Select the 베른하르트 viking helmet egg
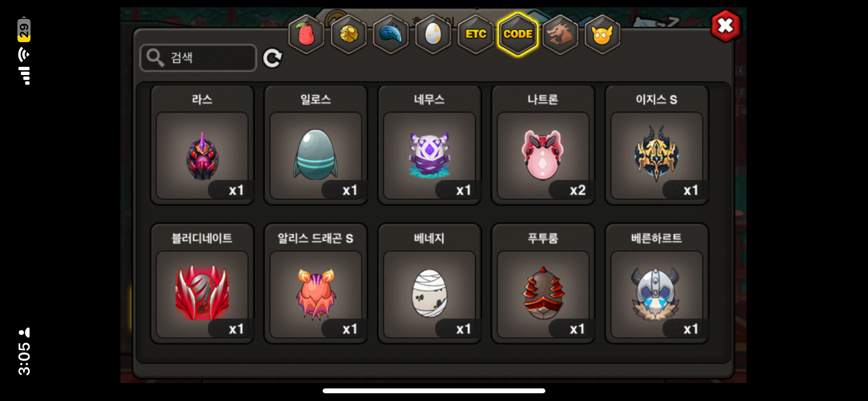The height and width of the screenshot is (401, 868). click(x=657, y=284)
